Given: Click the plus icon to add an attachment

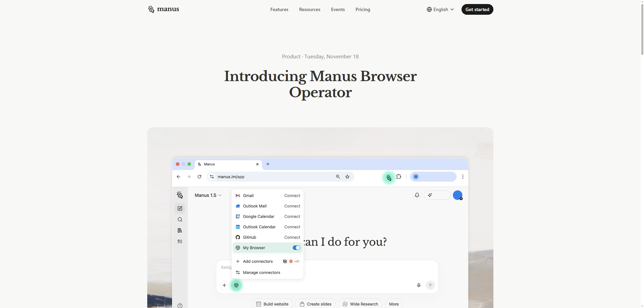Looking at the screenshot, I should (224, 285).
